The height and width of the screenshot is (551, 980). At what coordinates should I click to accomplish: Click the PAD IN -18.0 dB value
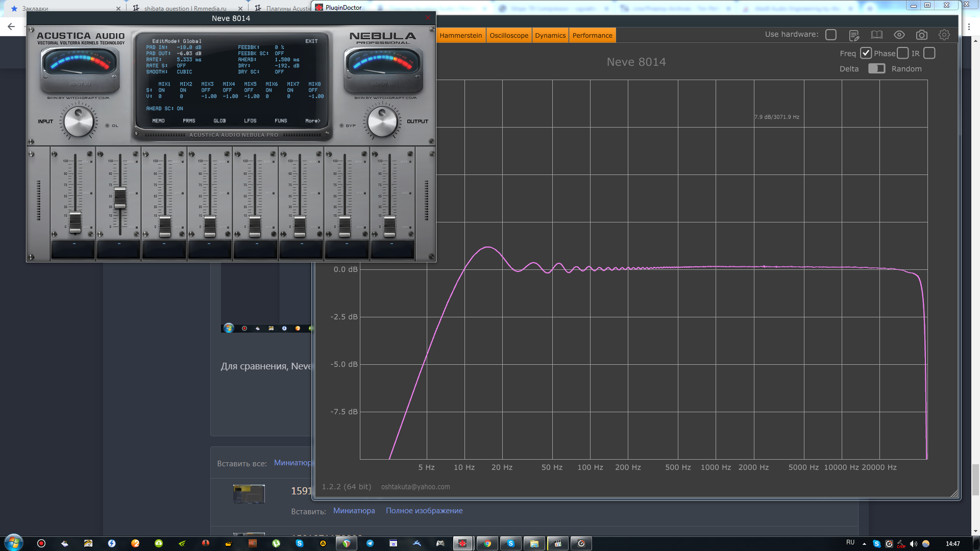pyautogui.click(x=189, y=47)
